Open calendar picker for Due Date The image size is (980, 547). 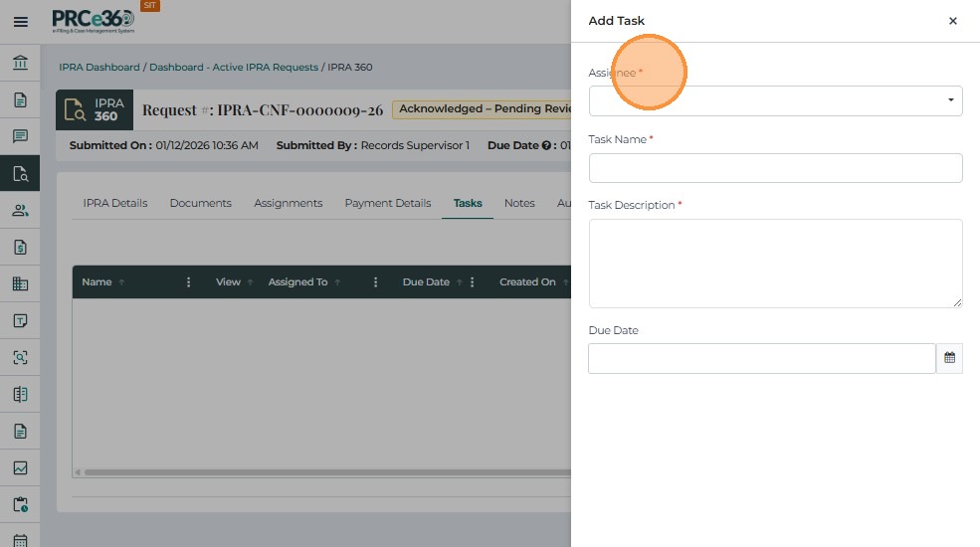[x=949, y=358]
